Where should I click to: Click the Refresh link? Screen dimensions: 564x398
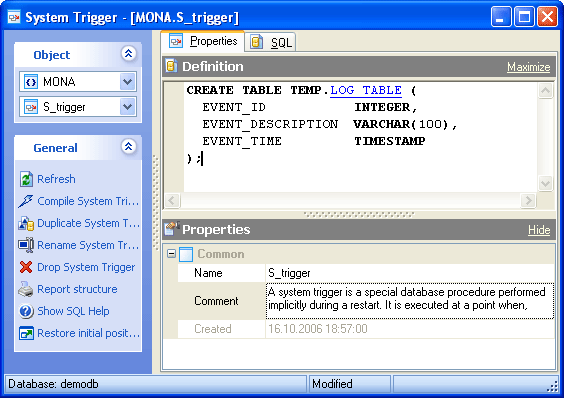[56, 179]
